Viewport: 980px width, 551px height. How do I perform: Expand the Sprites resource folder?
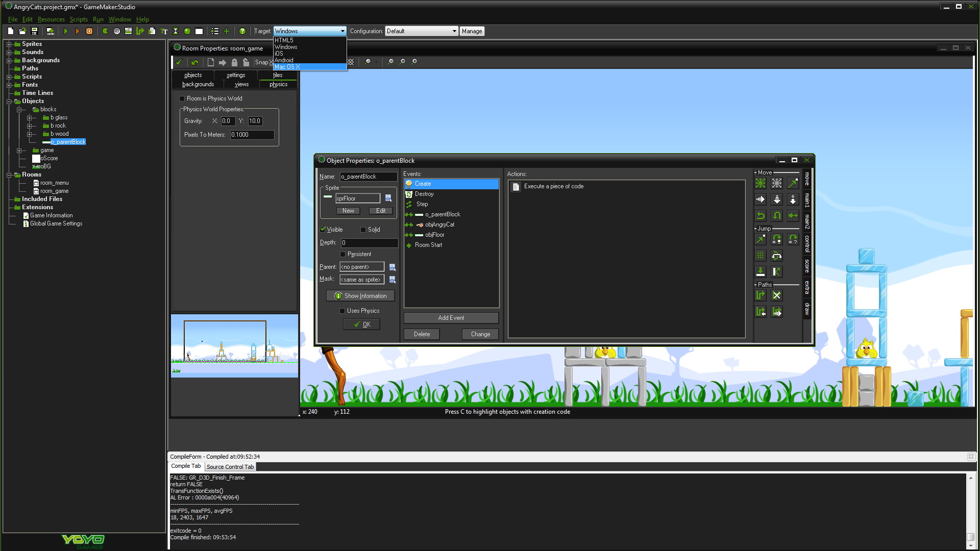[9, 44]
